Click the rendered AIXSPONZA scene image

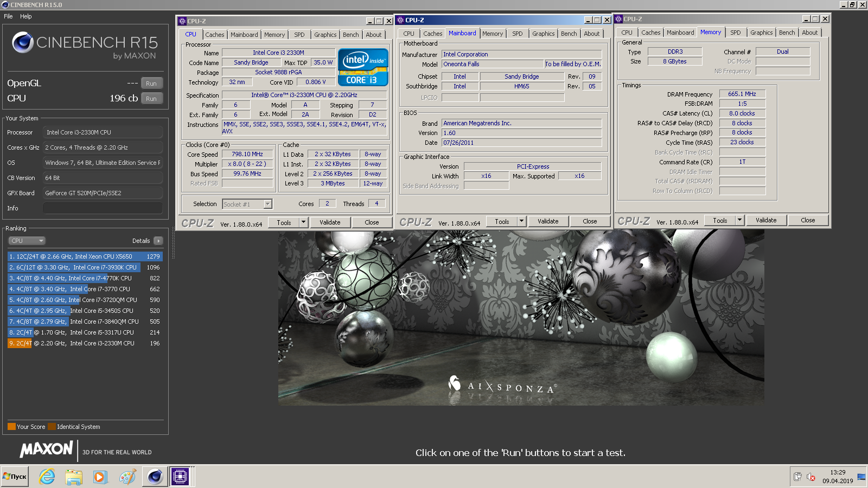click(521, 317)
